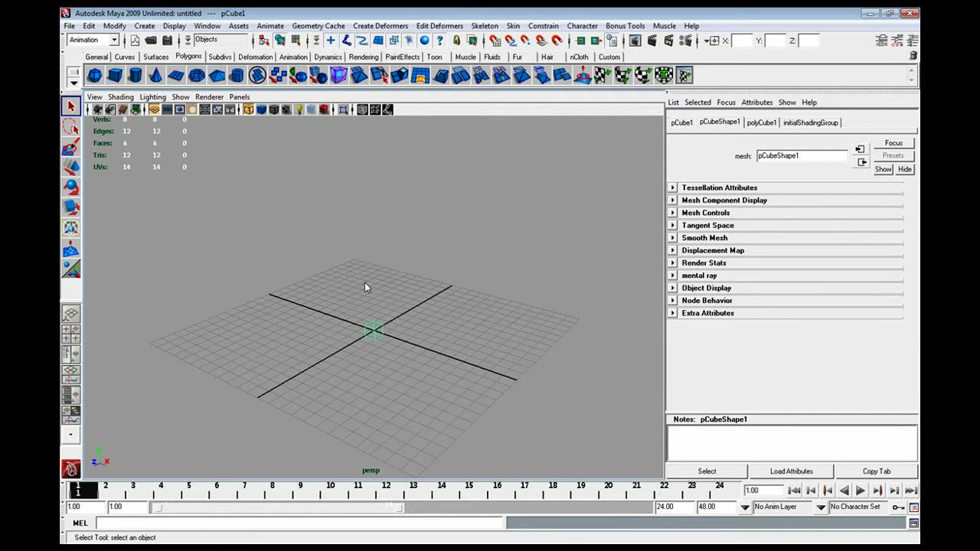Expand Mesh Component Display section
The height and width of the screenshot is (551, 980).
coord(673,201)
